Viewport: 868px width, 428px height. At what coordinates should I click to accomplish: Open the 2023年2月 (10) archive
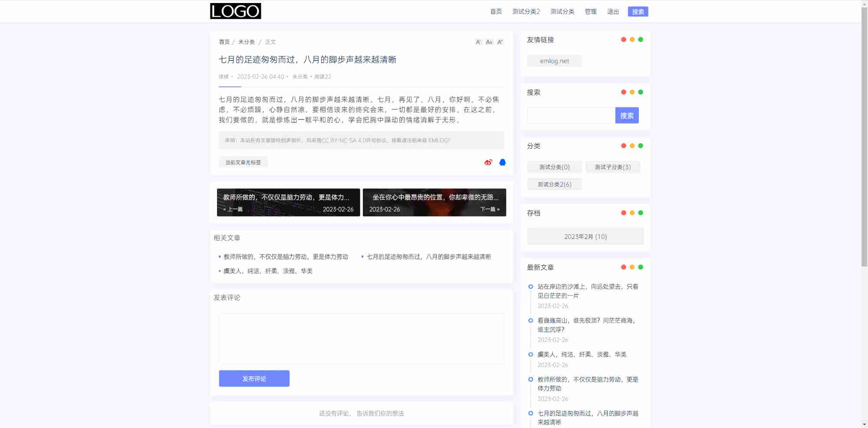(585, 237)
